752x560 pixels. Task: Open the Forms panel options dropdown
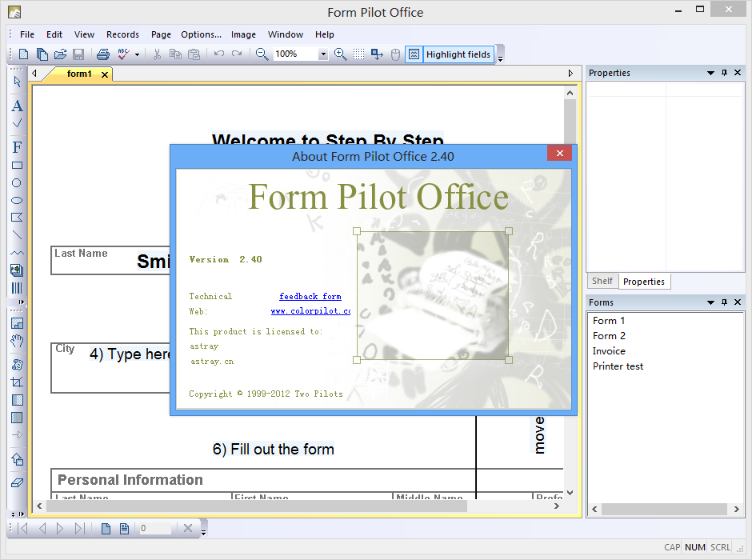coord(710,302)
